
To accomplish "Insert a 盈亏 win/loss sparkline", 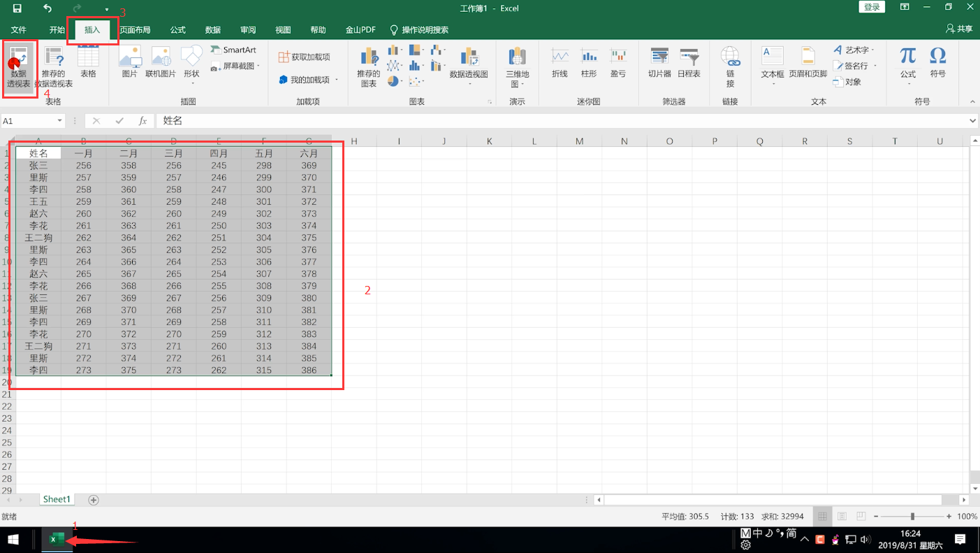I will click(x=618, y=63).
